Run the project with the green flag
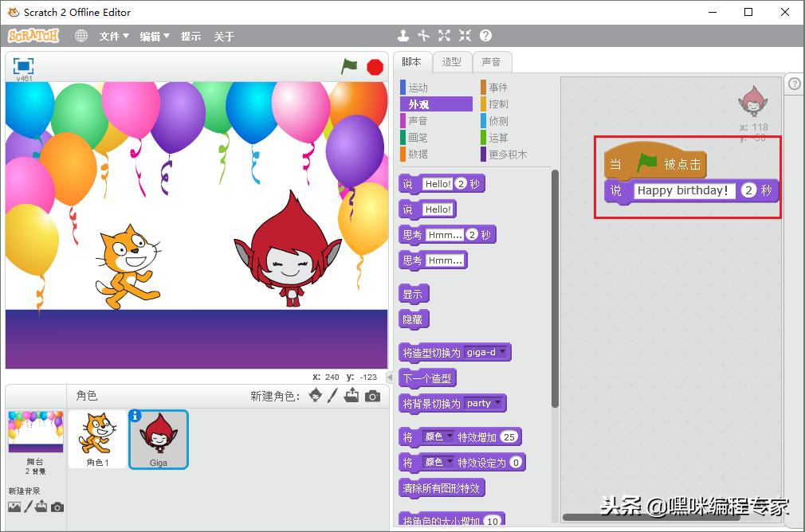 (348, 67)
